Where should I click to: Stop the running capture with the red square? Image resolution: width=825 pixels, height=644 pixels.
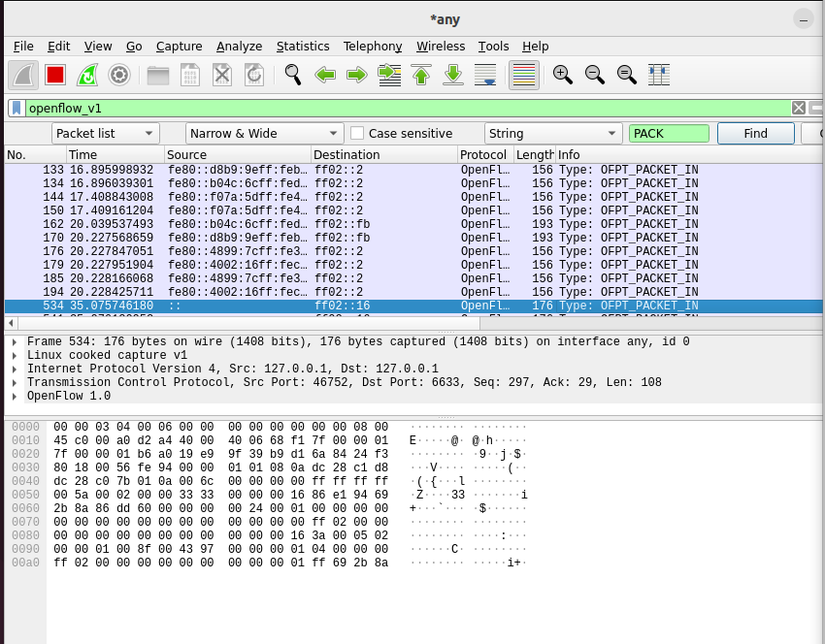55,76
